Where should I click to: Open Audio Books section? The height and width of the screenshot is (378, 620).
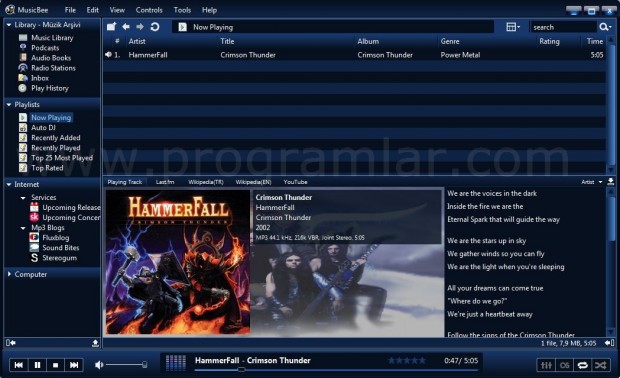pyautogui.click(x=51, y=58)
